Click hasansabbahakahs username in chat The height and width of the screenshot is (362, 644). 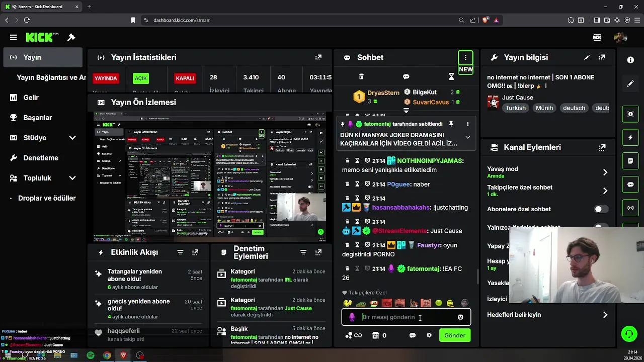[401, 208]
